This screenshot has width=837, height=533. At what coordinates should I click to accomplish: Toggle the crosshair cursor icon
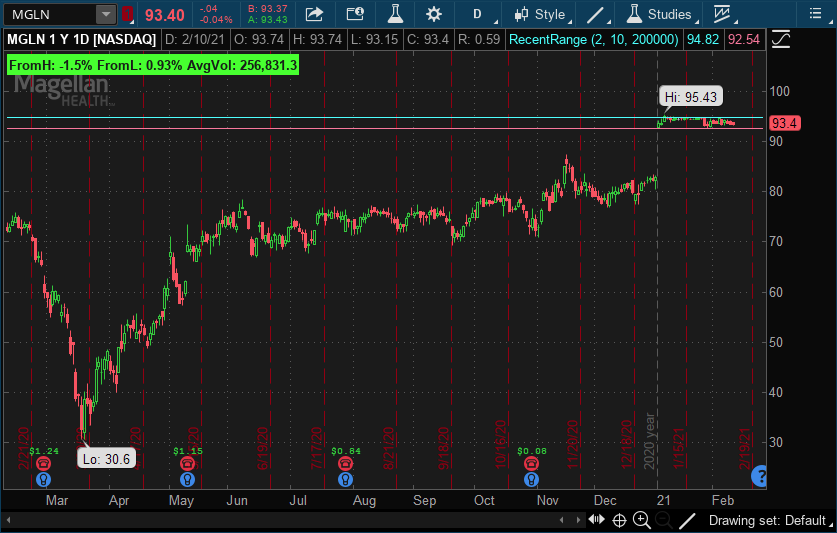[619, 520]
